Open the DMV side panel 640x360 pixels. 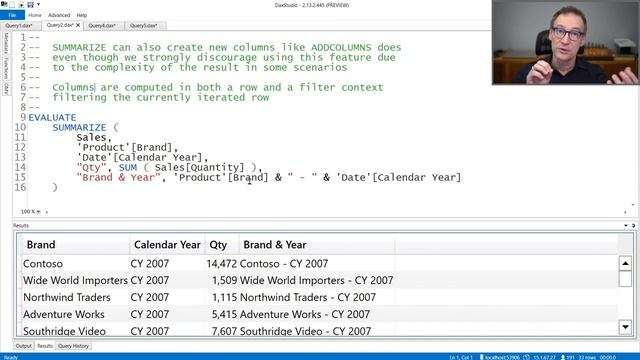point(6,88)
